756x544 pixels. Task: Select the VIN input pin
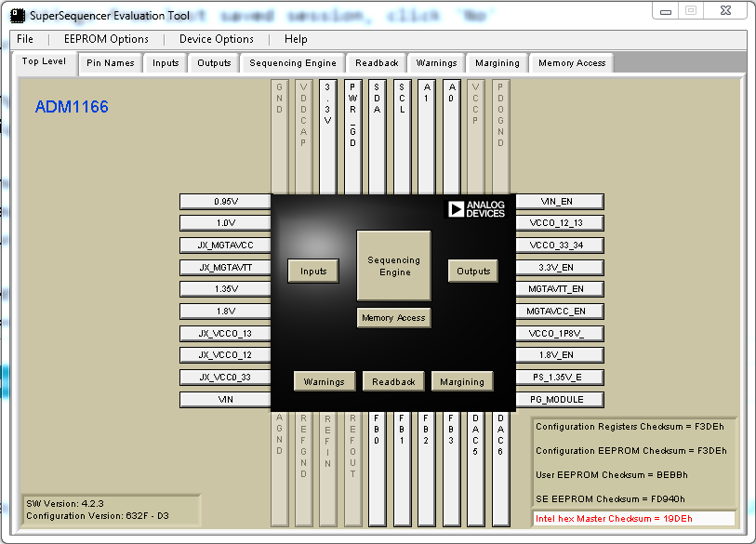[x=226, y=399]
